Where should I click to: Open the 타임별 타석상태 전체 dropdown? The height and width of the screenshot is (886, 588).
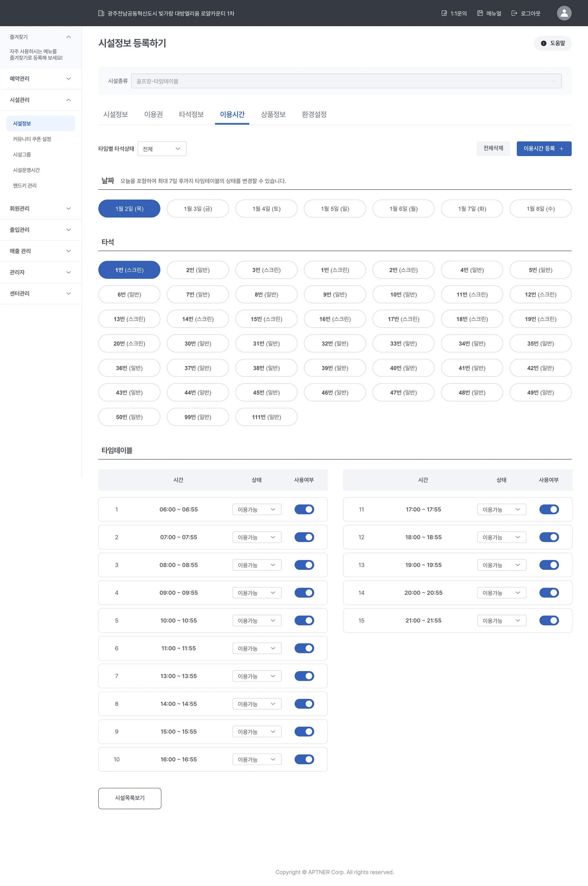pyautogui.click(x=162, y=149)
